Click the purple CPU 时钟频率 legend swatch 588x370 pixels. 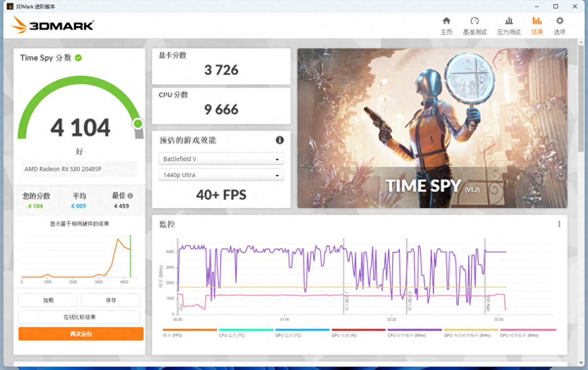pos(415,330)
